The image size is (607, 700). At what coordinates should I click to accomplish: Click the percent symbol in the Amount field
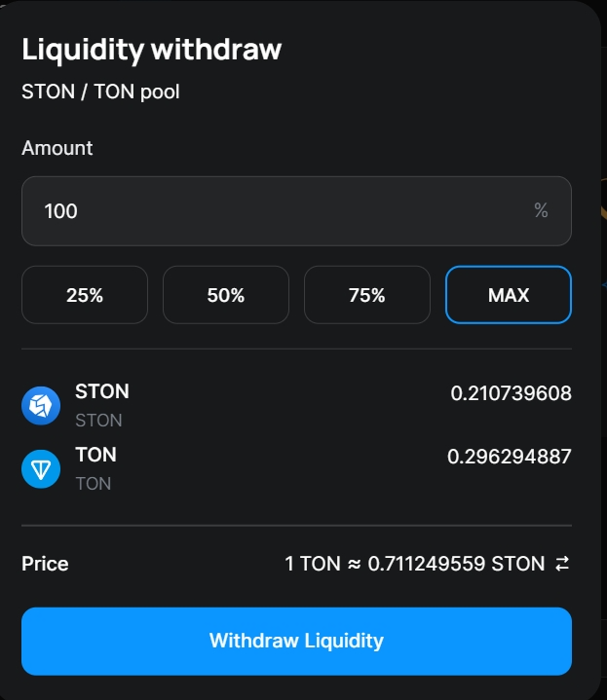(x=541, y=210)
